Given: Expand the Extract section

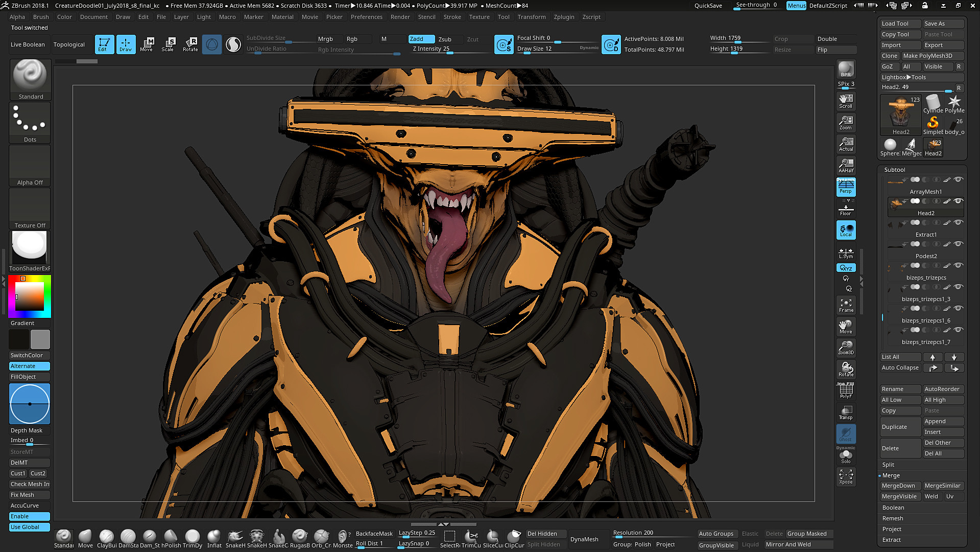Looking at the screenshot, I should 892,540.
